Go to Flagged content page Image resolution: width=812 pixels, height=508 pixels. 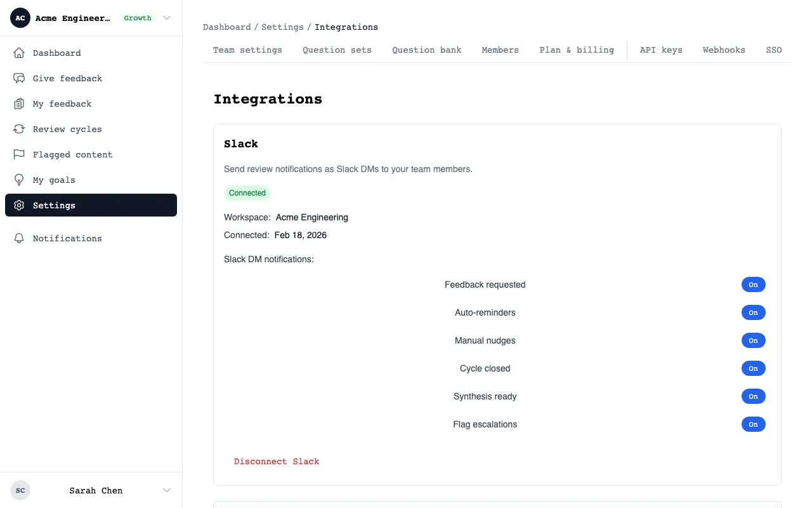tap(91, 154)
